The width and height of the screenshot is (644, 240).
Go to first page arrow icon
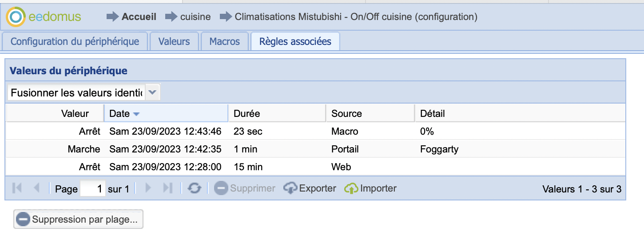(17, 188)
